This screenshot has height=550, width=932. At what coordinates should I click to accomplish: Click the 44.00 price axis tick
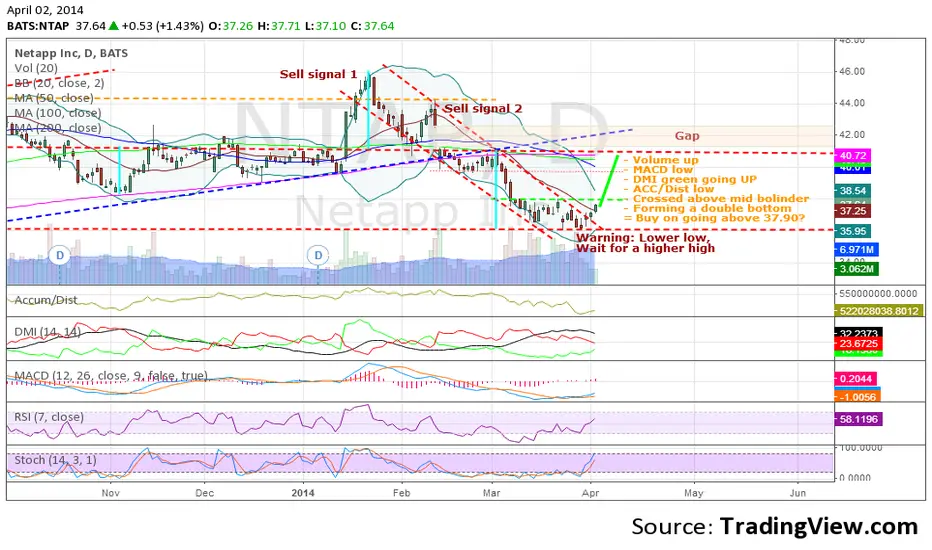[x=851, y=103]
